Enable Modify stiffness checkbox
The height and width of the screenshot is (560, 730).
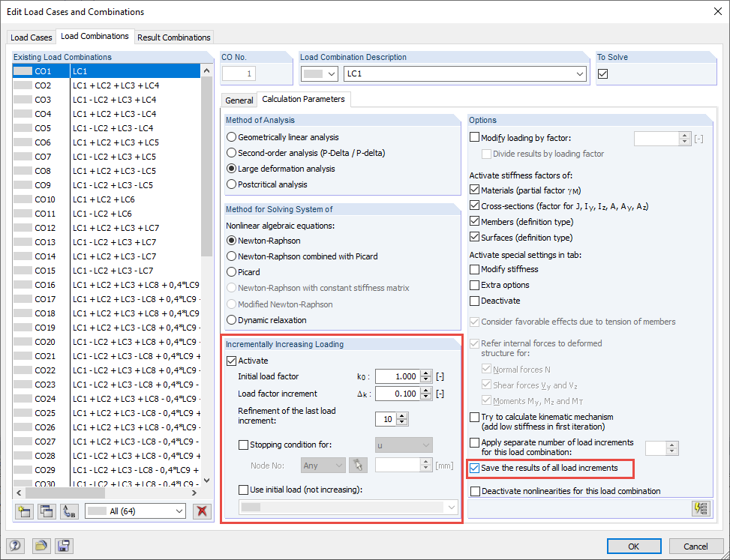coord(474,269)
